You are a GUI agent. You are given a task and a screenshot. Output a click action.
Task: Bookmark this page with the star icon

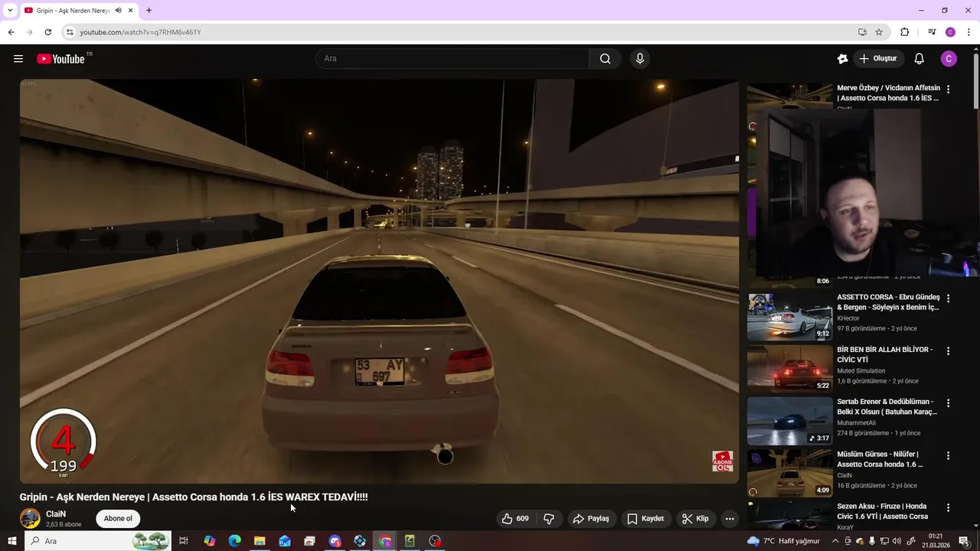[x=879, y=32]
